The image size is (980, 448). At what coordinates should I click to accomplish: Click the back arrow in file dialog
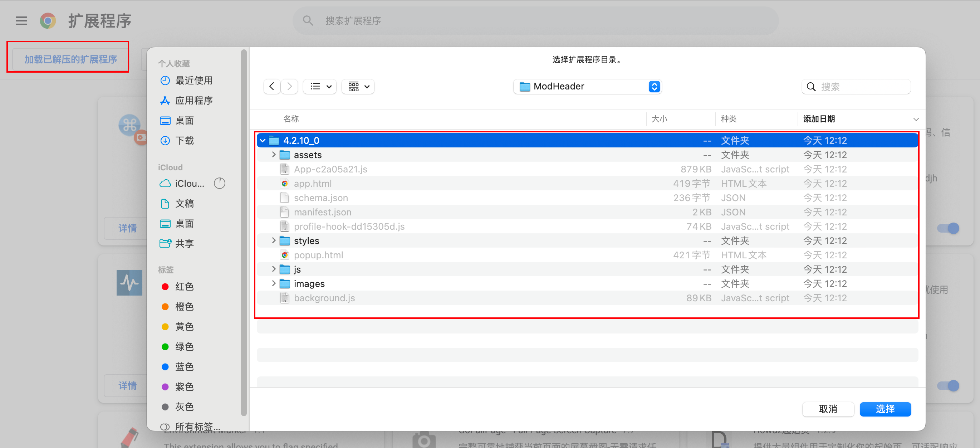click(271, 87)
